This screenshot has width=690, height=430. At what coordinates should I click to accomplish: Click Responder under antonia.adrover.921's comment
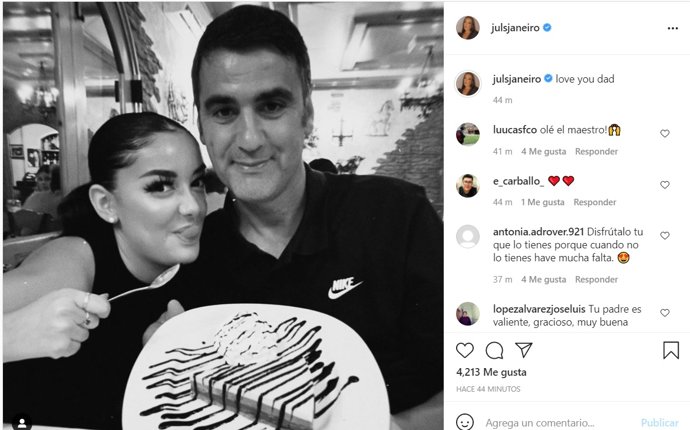(596, 279)
